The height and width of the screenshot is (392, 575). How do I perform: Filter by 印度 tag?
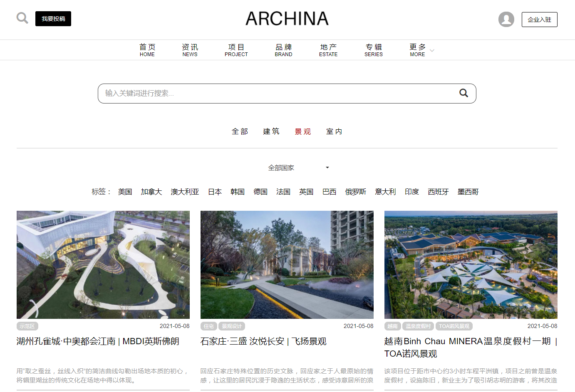[412, 192]
